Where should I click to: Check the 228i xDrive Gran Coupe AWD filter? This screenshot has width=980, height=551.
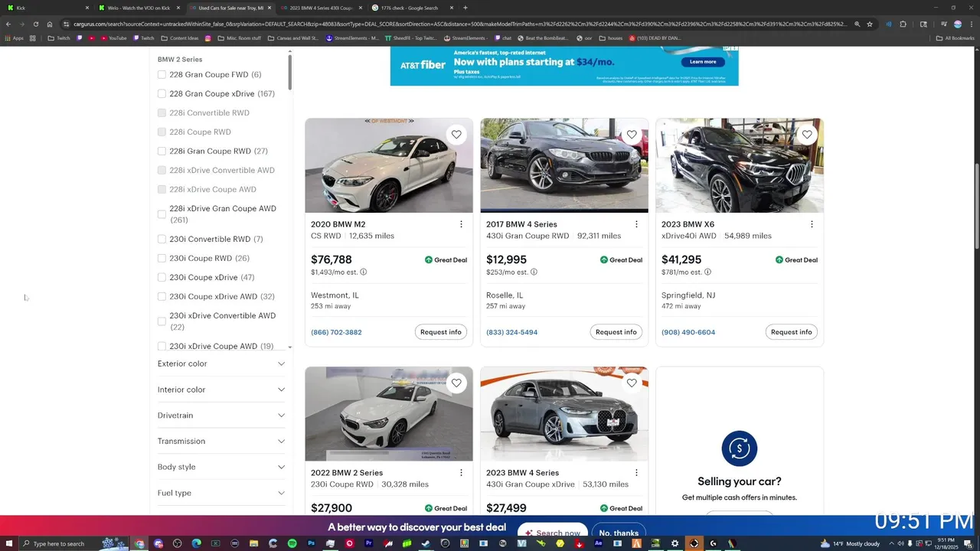click(162, 214)
